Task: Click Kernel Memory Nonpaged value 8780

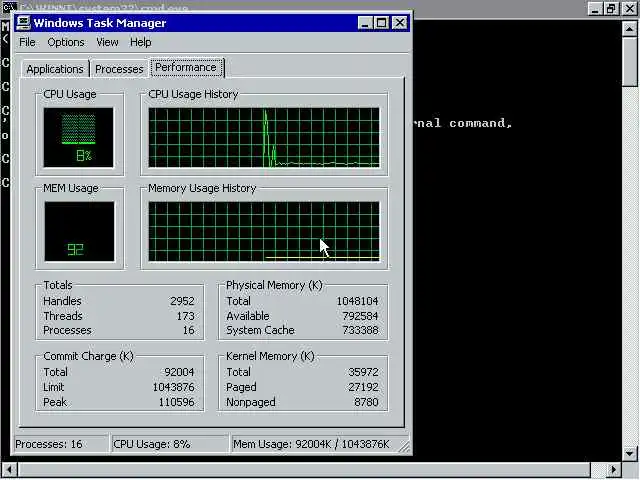Action: (366, 402)
